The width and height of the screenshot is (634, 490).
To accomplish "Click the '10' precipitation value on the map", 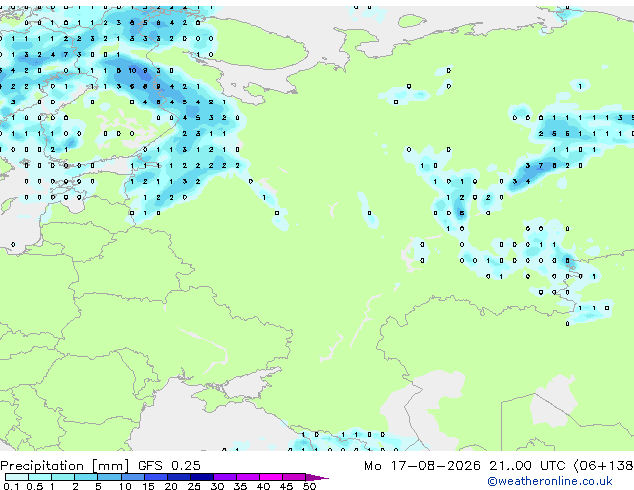I will coord(132,70).
